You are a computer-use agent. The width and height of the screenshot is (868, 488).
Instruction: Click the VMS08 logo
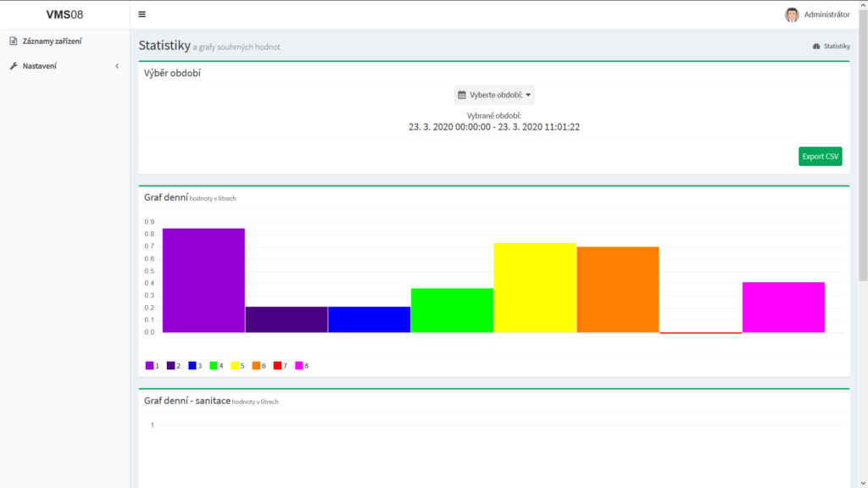pyautogui.click(x=64, y=14)
